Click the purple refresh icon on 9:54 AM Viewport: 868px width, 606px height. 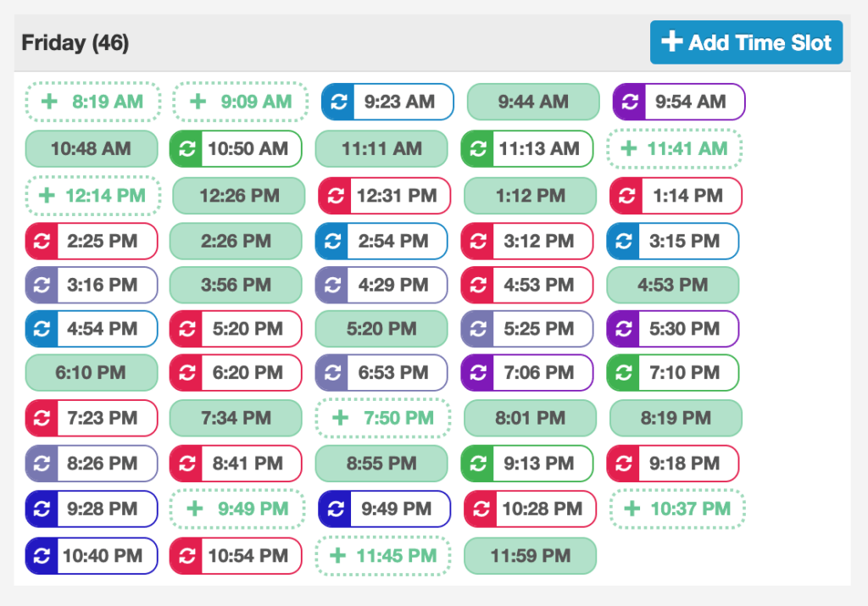point(629,102)
